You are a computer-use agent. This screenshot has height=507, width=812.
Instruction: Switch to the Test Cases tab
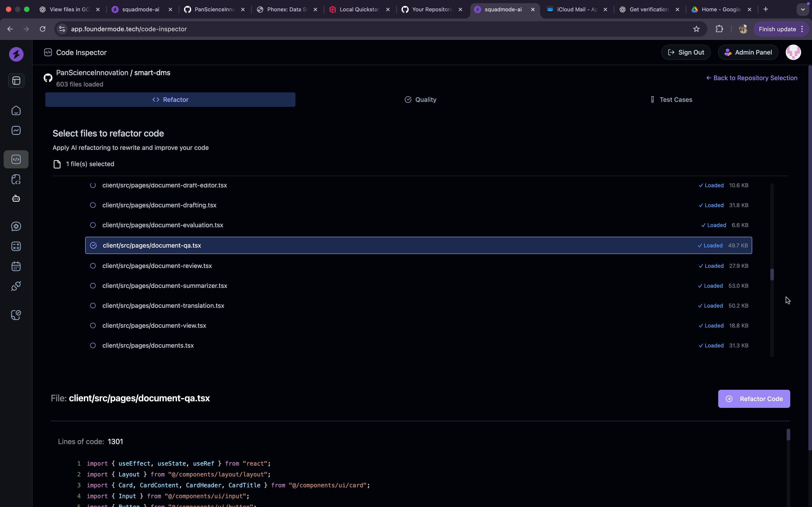[x=671, y=100]
